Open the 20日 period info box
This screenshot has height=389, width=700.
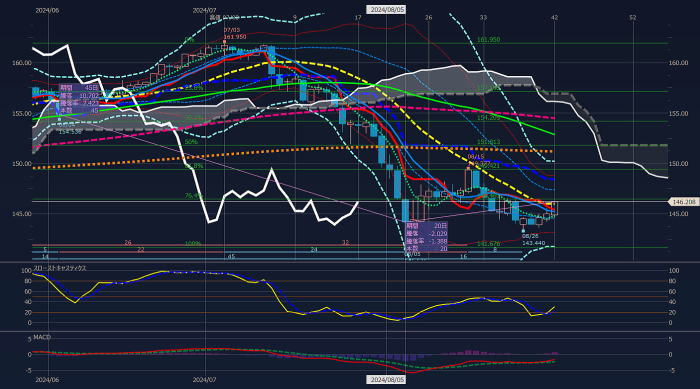click(426, 238)
